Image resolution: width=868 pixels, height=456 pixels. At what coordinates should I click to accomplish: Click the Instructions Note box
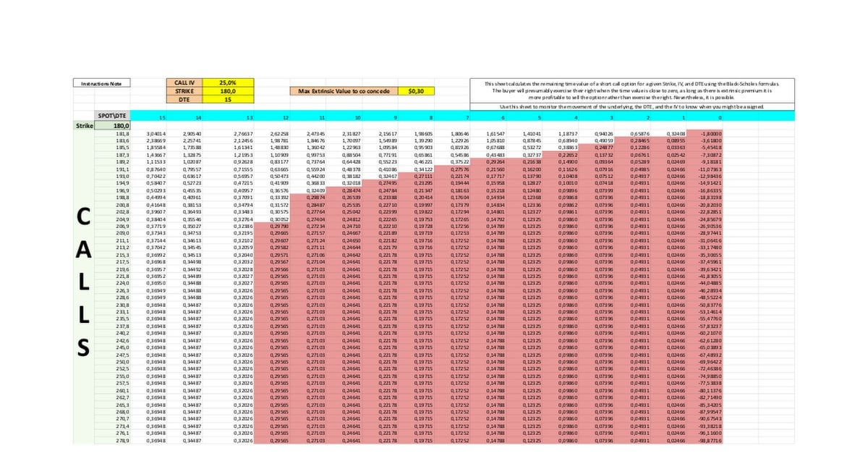tap(103, 83)
